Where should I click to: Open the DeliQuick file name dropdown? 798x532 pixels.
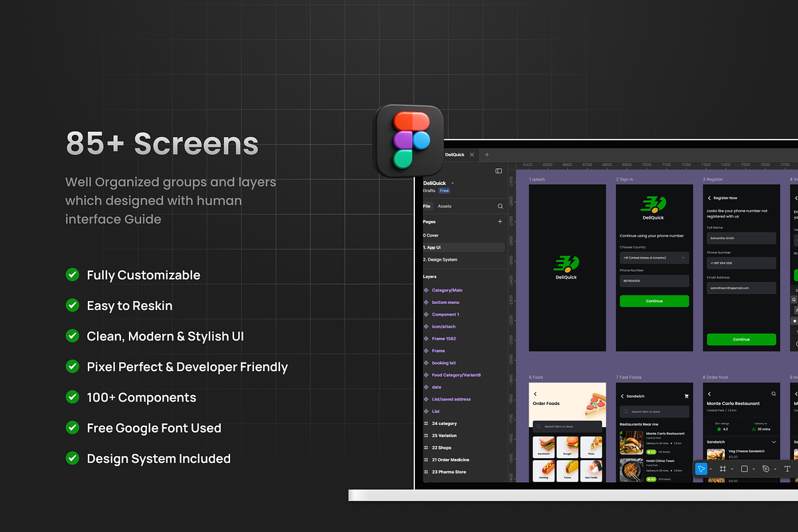[x=452, y=183]
